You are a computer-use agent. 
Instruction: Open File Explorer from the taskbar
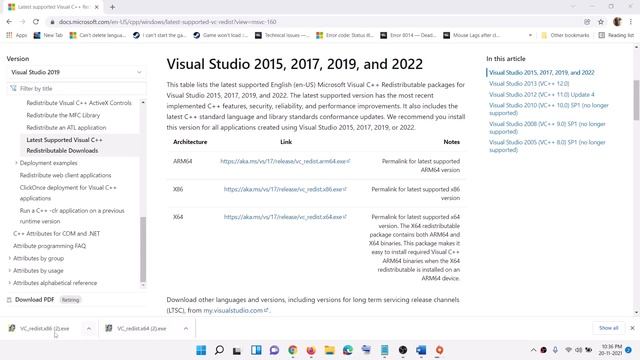coord(329,350)
